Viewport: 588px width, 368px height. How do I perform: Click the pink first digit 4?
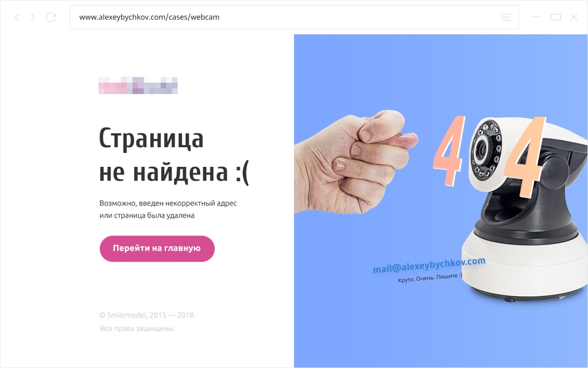[449, 150]
